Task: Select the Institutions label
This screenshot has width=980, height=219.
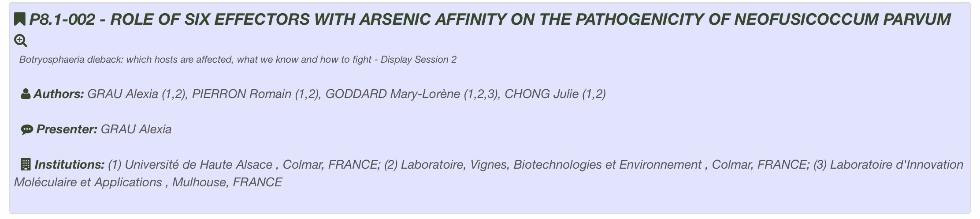Action: pyautogui.click(x=70, y=165)
